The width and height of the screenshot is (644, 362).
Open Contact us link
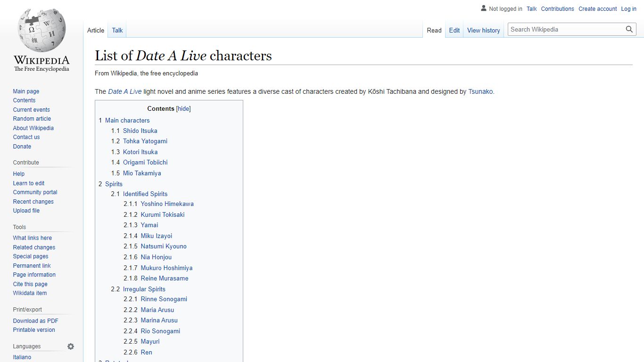tap(26, 137)
